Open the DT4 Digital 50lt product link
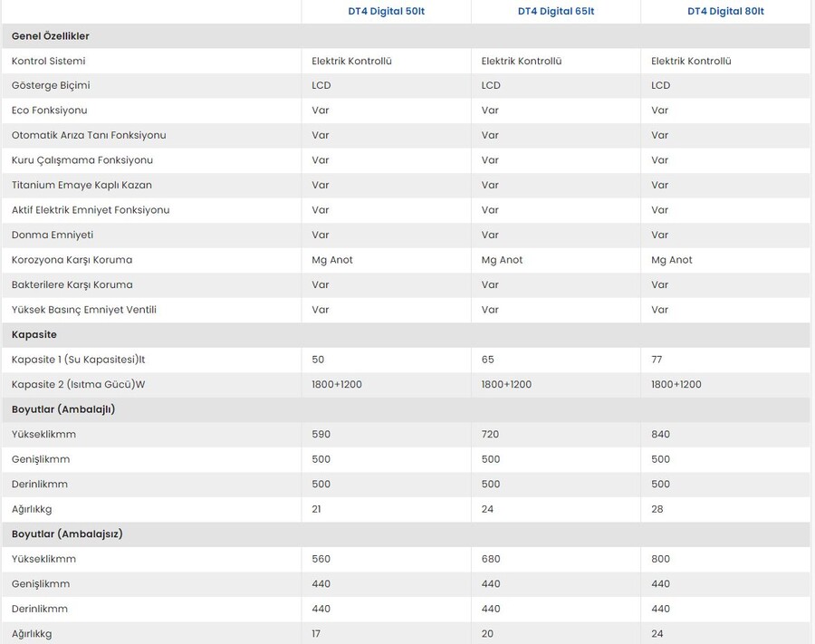 tap(386, 11)
